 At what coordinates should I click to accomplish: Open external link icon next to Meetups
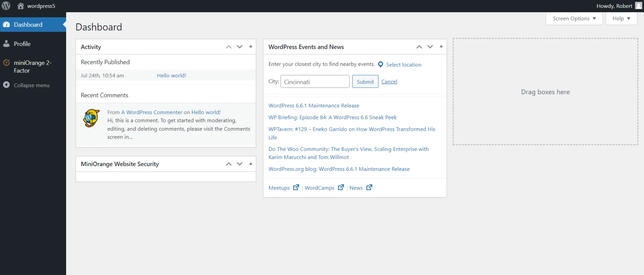click(296, 188)
